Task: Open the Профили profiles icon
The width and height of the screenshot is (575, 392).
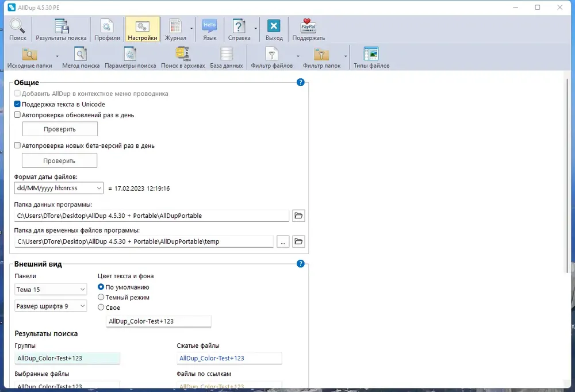Action: (107, 29)
